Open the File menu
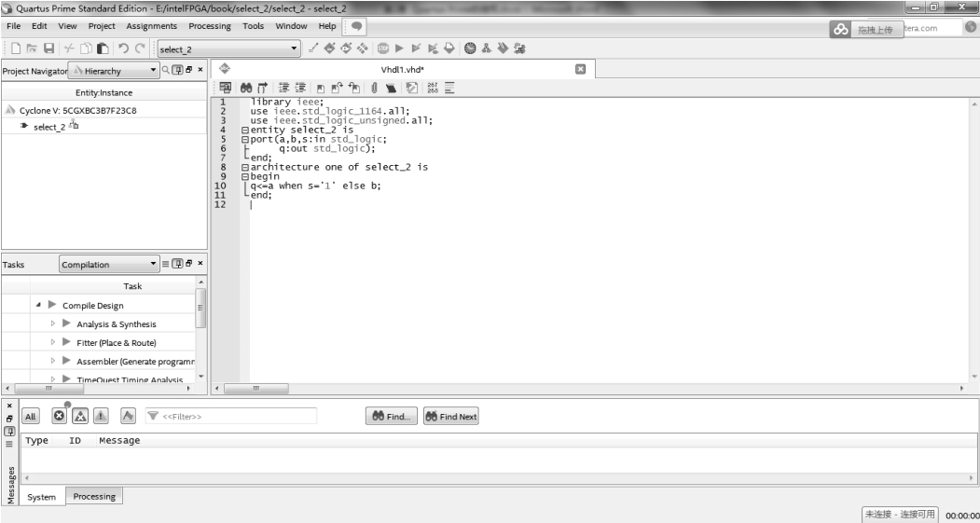The height and width of the screenshot is (523, 980). (x=13, y=26)
